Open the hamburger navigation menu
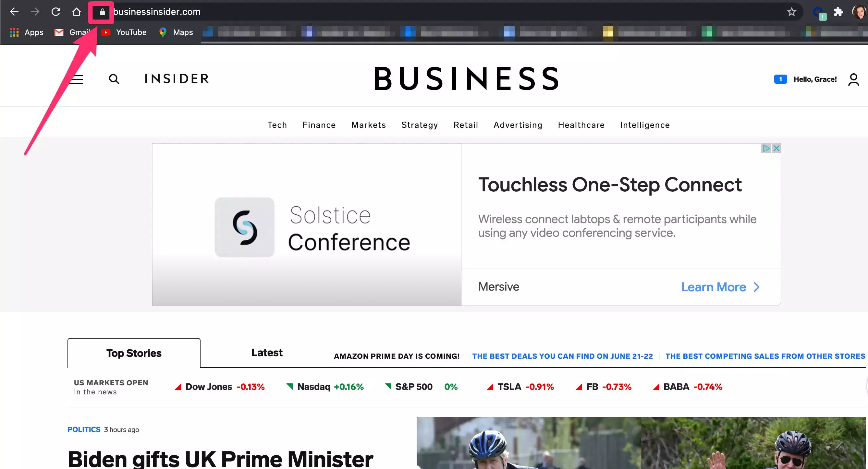 (x=77, y=79)
